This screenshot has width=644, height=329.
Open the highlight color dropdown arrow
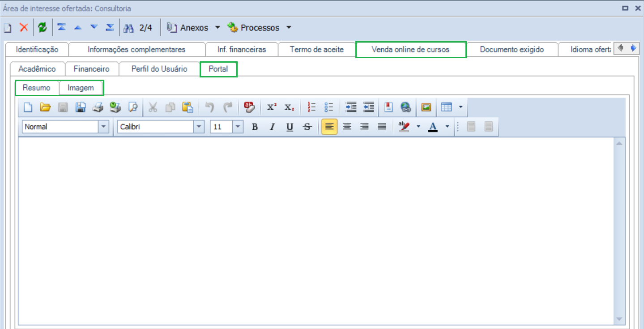pos(418,127)
